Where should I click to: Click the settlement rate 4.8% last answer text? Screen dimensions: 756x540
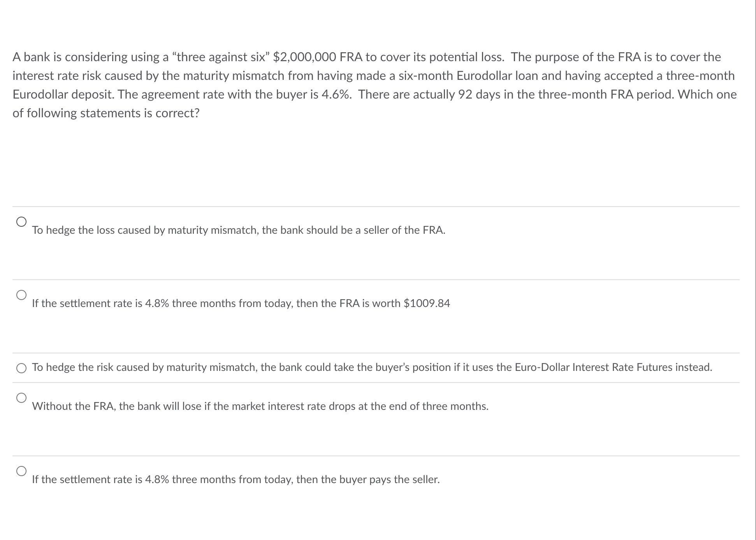(x=236, y=479)
